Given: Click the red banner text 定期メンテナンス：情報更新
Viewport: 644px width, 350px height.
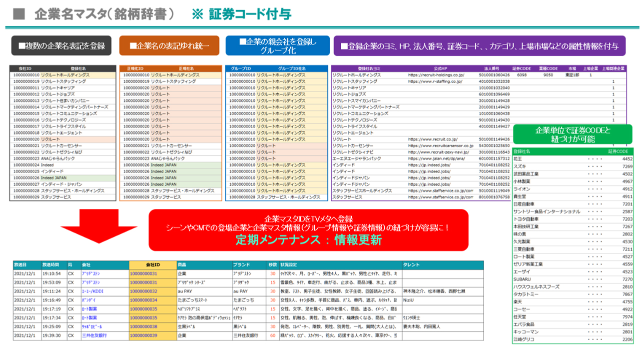Looking at the screenshot, I should (309, 240).
